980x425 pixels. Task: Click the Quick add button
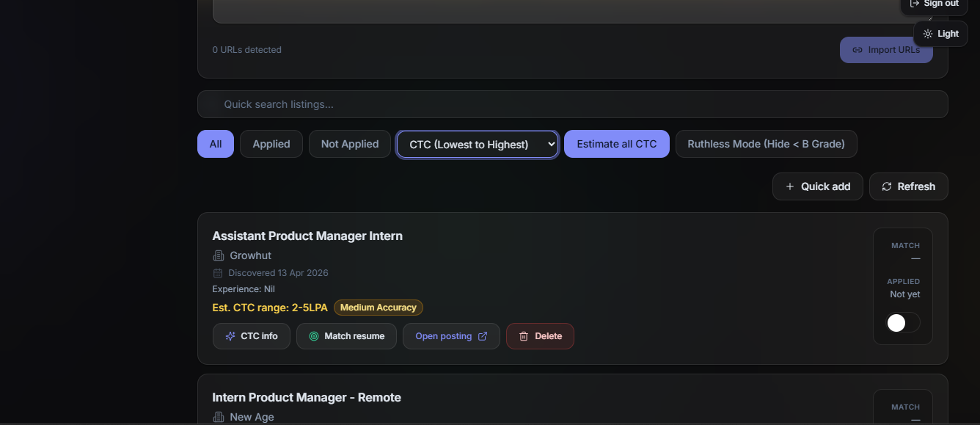pos(817,186)
